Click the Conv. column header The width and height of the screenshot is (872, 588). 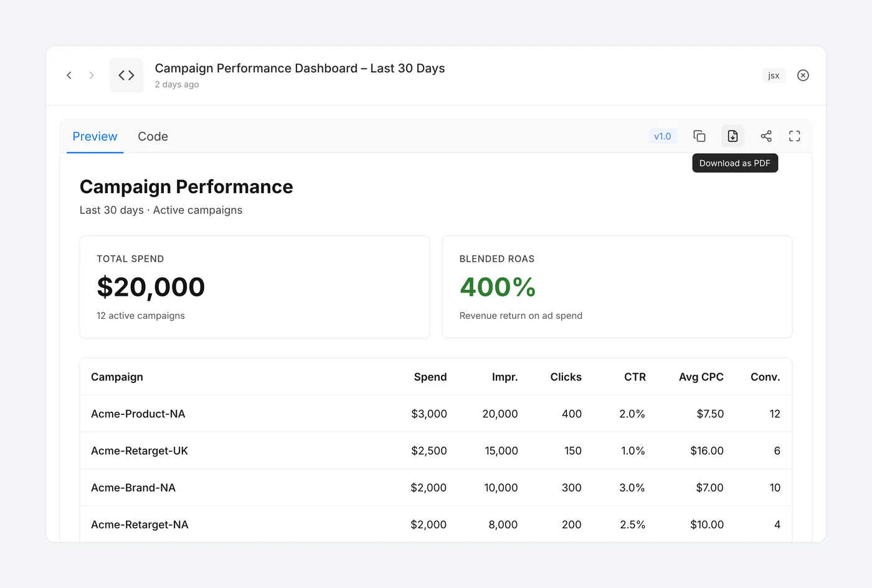point(765,377)
